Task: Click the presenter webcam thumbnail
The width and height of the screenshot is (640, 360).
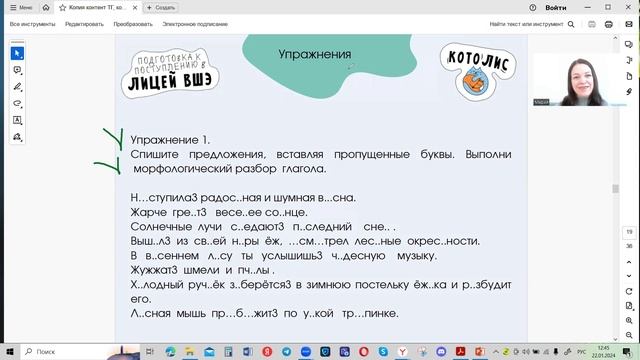Action: [580, 80]
